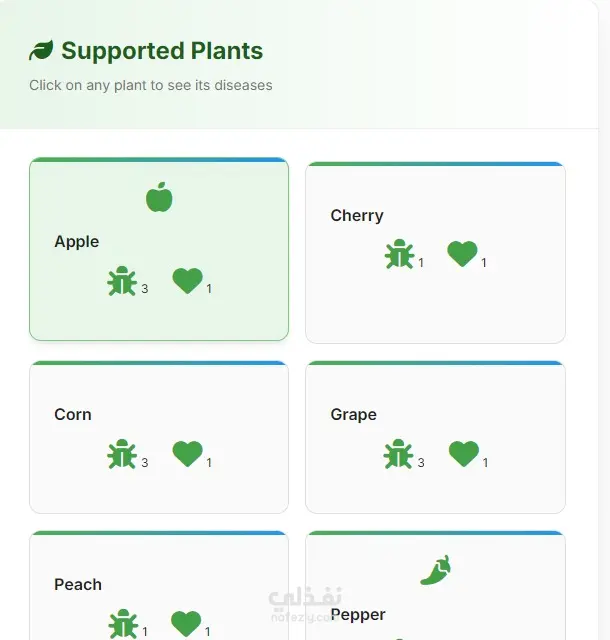The height and width of the screenshot is (640, 610).
Task: Click the bug icon on Corn card
Action: pos(122,454)
